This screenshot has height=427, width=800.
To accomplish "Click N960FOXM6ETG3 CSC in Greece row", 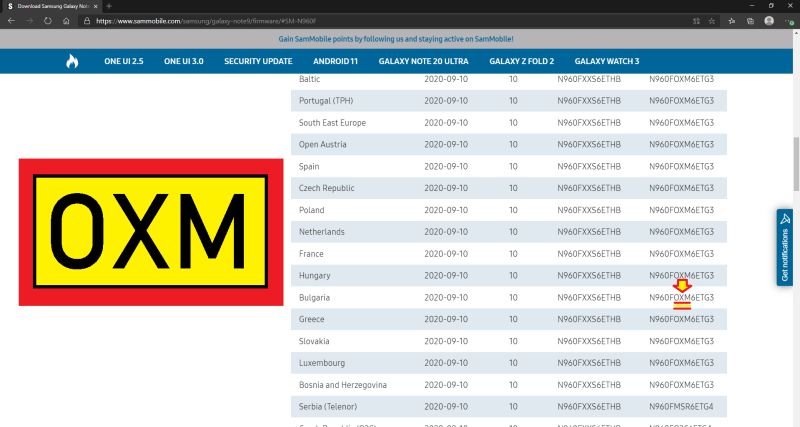I will (681, 319).
